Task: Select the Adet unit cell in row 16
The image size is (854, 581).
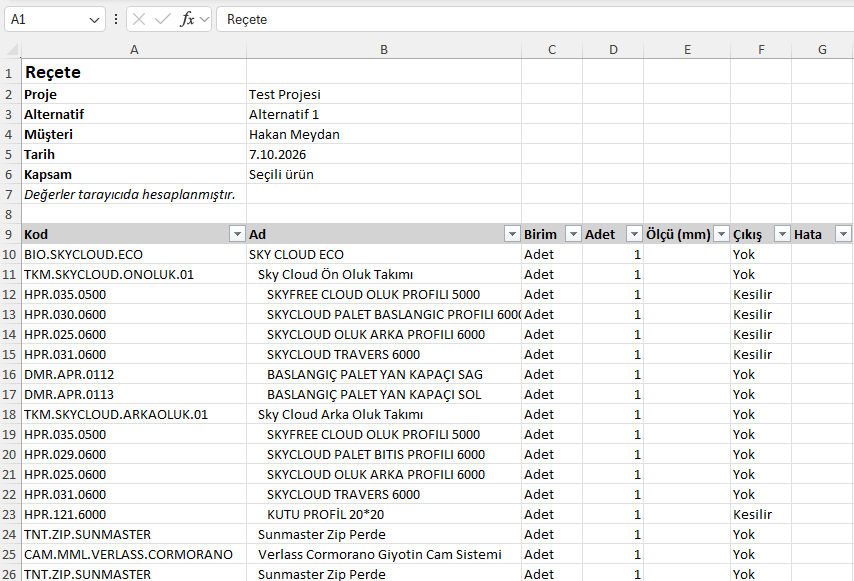Action: (x=552, y=375)
